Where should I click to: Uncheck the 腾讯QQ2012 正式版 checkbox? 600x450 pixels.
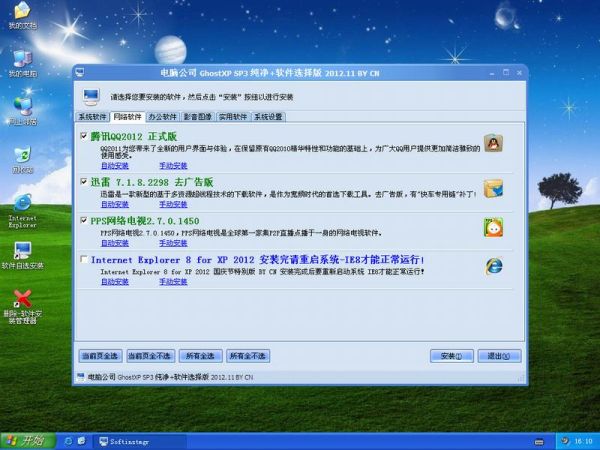83,135
